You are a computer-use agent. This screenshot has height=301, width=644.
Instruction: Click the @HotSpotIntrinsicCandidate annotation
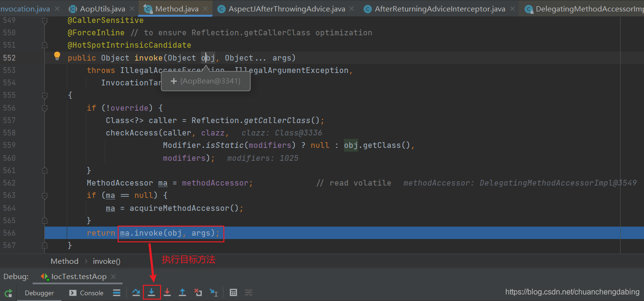pos(129,45)
